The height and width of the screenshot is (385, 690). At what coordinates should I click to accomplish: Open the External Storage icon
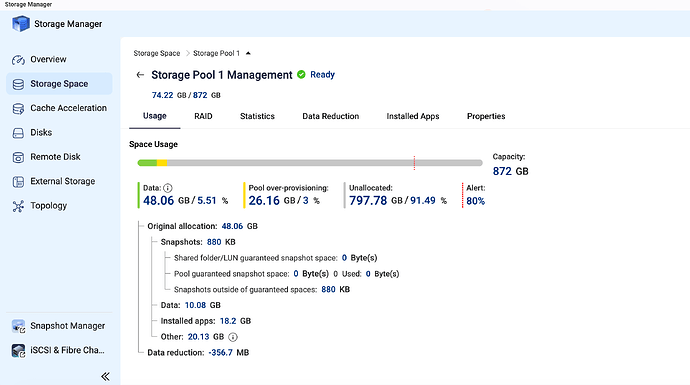(18, 181)
